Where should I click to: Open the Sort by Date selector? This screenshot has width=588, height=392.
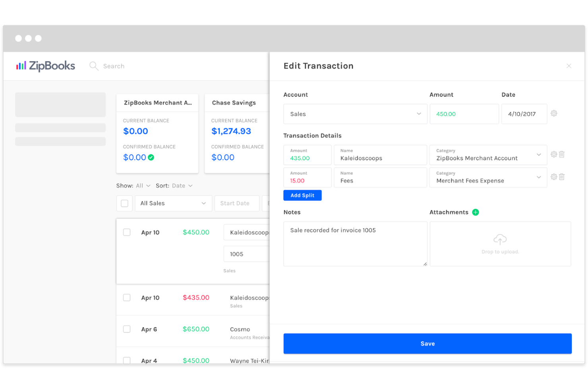(x=181, y=185)
